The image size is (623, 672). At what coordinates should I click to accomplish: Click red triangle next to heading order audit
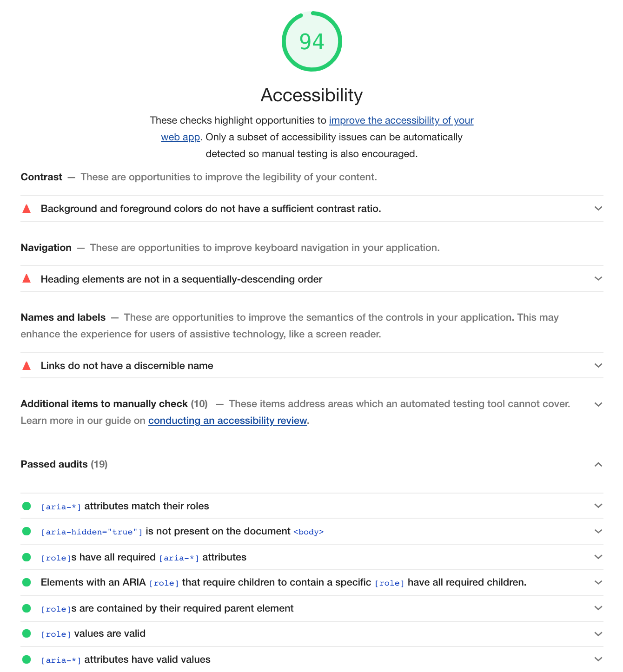click(27, 279)
